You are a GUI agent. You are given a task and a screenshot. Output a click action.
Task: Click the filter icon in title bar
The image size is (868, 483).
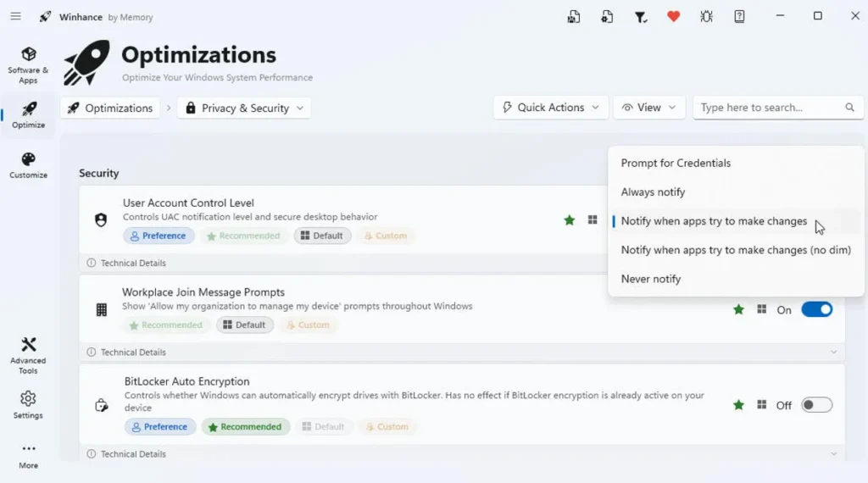tap(641, 16)
